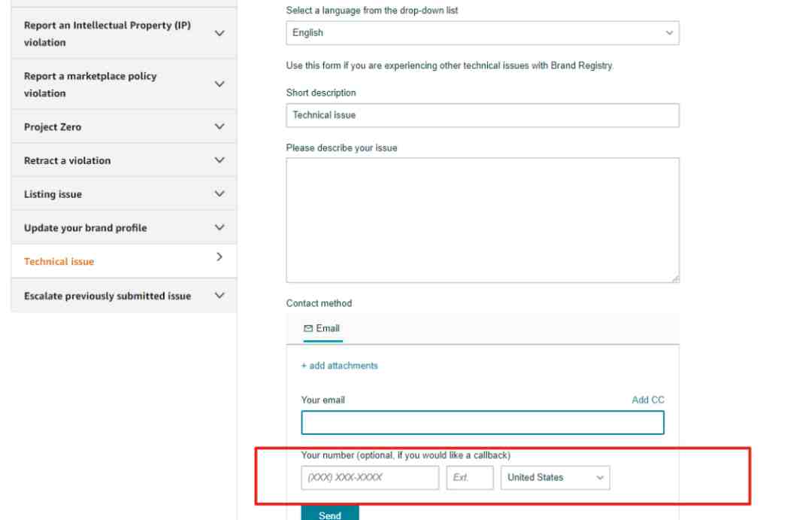Image resolution: width=812 pixels, height=520 pixels.
Task: Expand the Project Zero chevron
Action: point(220,126)
